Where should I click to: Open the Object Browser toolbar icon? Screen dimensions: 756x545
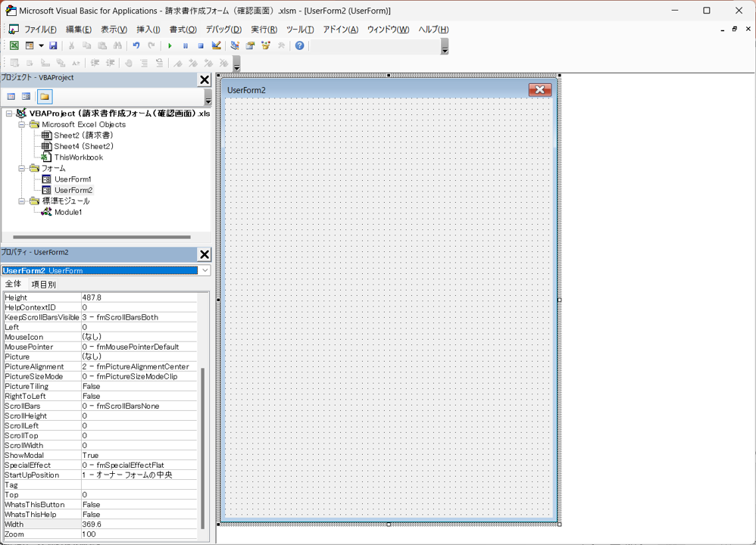pos(266,45)
